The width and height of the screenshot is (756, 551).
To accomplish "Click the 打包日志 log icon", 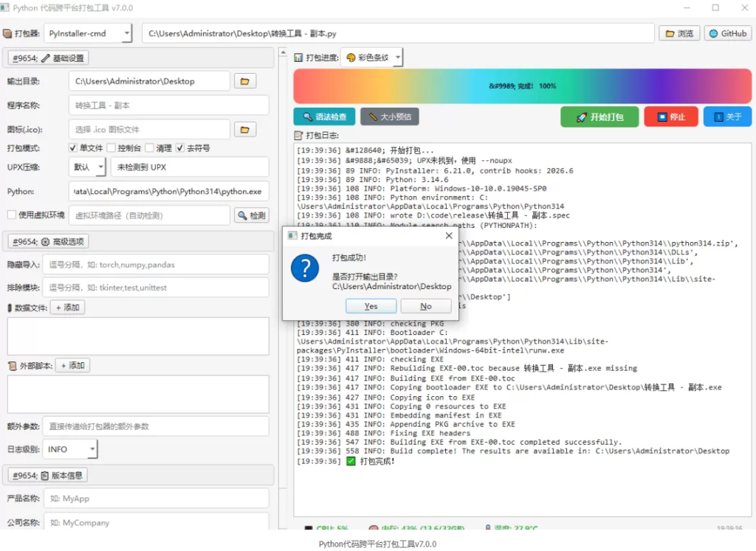I will coord(298,135).
